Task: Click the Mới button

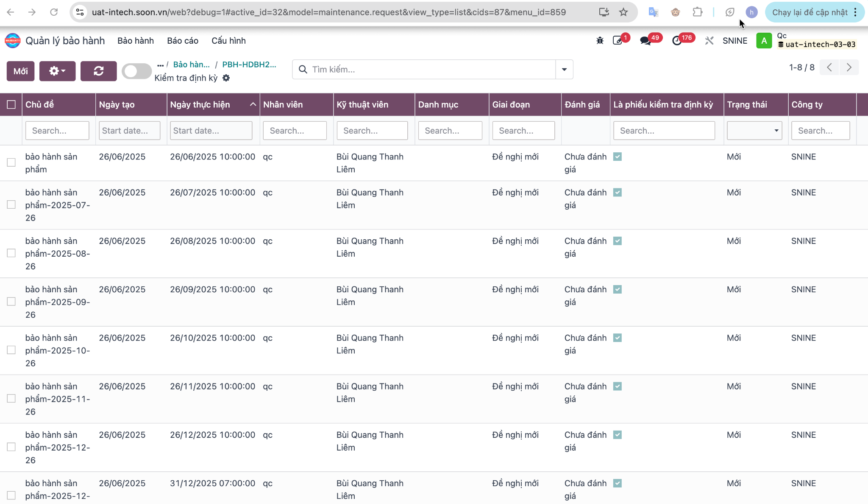Action: [x=20, y=71]
